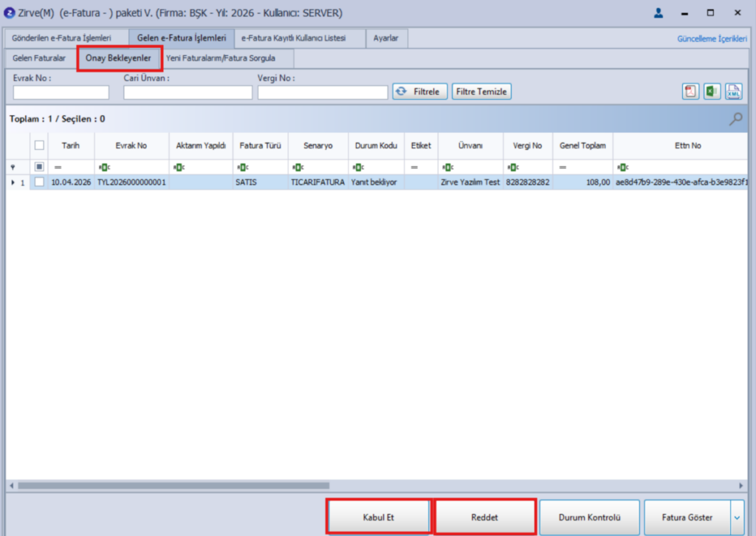Open Senaryo filter operator icon
This screenshot has height=536, width=756.
tap(298, 168)
